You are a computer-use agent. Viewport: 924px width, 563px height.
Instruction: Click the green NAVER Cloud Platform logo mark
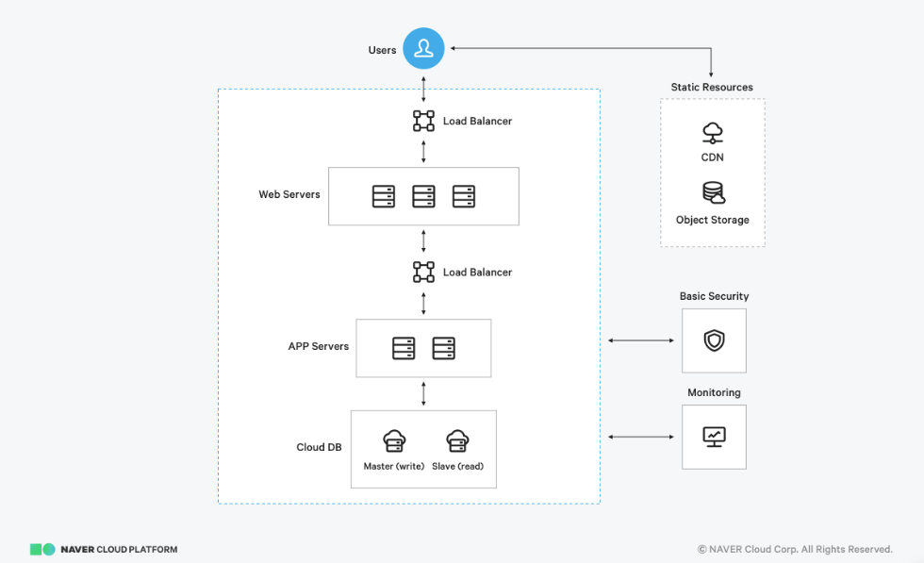pos(42,550)
